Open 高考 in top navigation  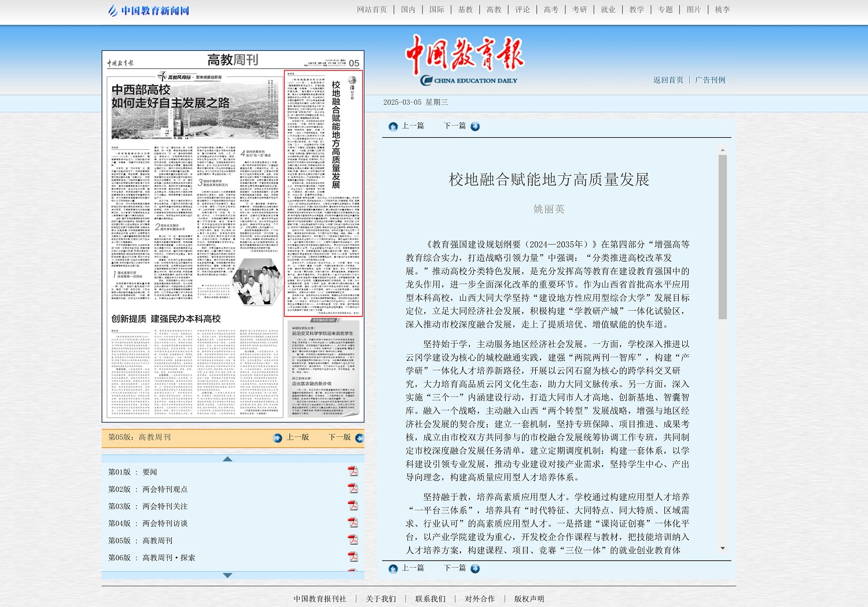click(x=551, y=10)
